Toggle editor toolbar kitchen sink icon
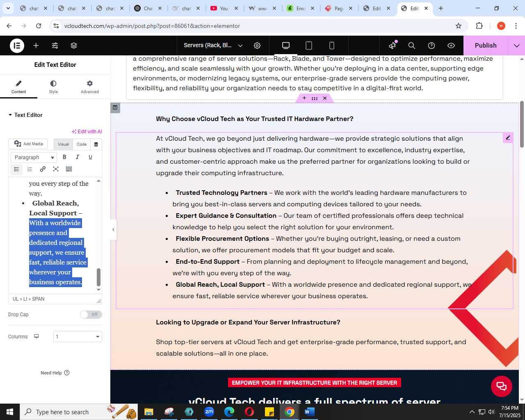525x420 pixels. coord(69,169)
